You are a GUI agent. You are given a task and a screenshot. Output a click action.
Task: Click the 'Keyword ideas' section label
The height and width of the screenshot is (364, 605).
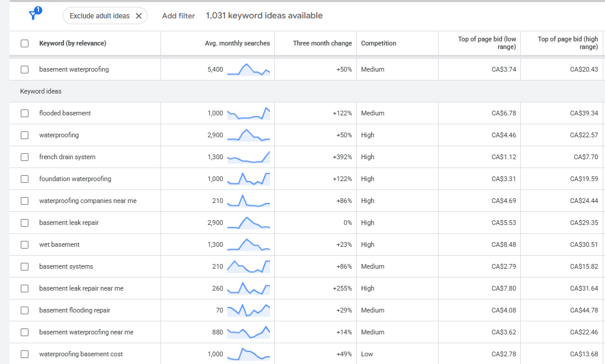[40, 91]
